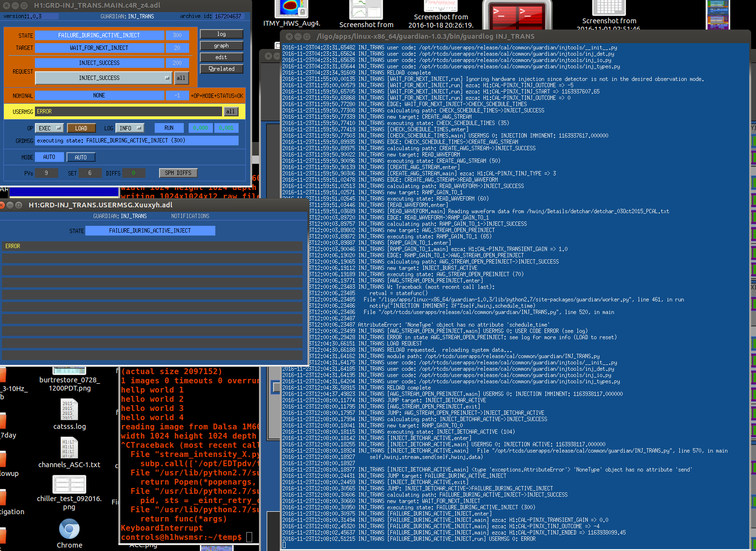Click the DIFFS count value 0

pos(133,173)
